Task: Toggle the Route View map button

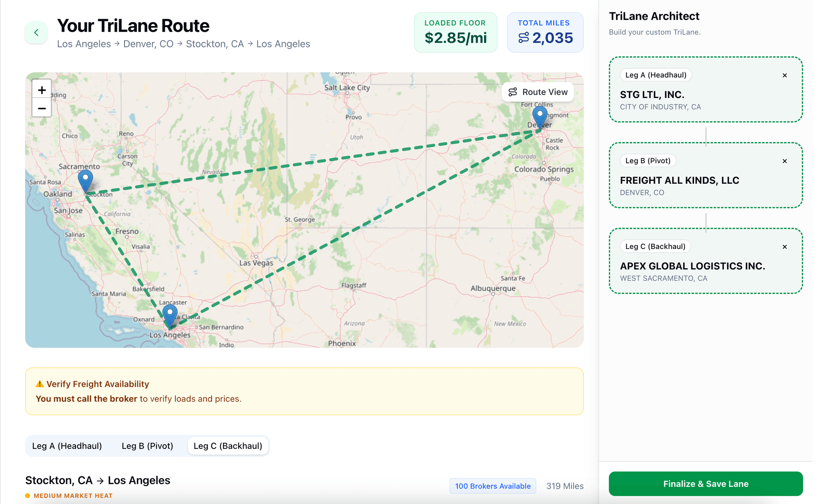Action: click(x=537, y=92)
